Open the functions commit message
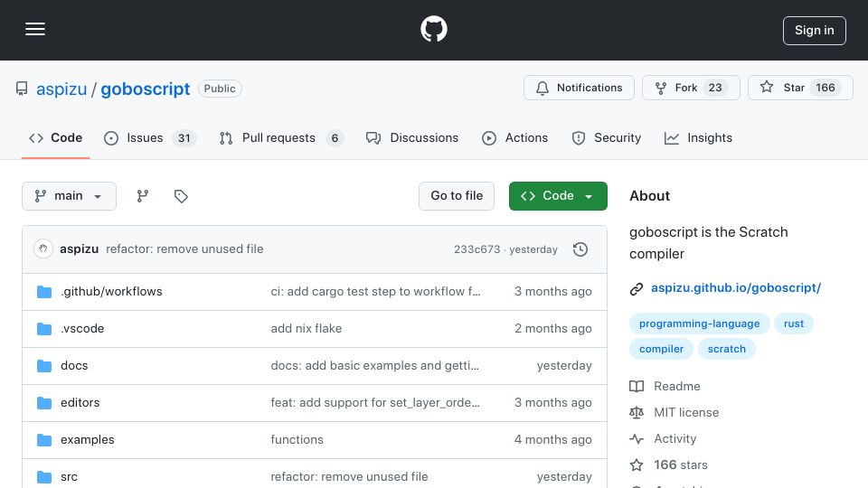This screenshot has height=488, width=868. [297, 440]
